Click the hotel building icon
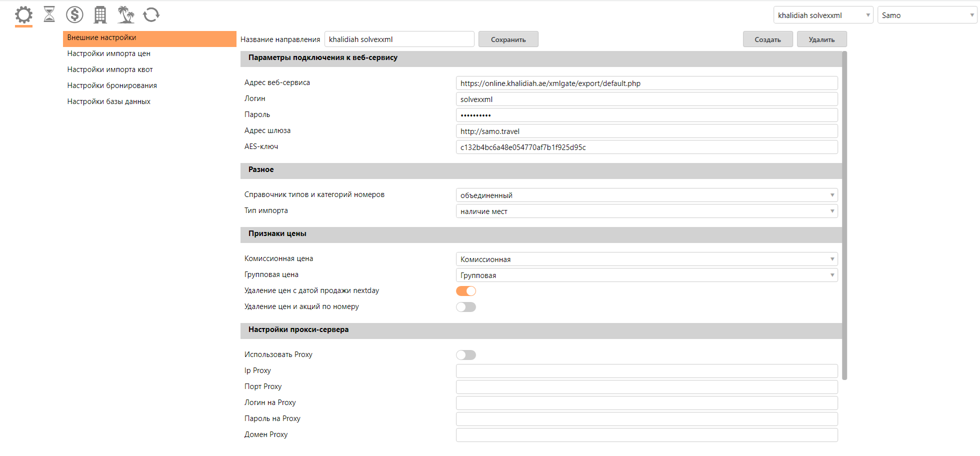 (x=100, y=15)
